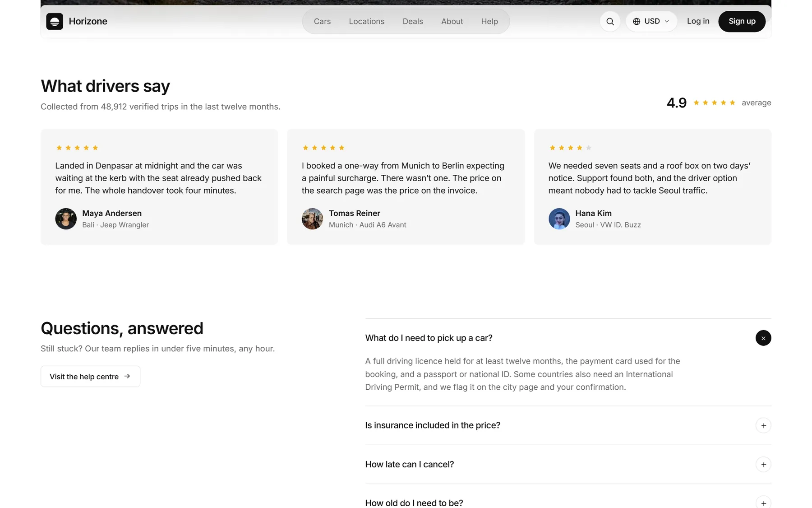
Task: Click the arrow icon in help centre button
Action: pyautogui.click(x=127, y=376)
